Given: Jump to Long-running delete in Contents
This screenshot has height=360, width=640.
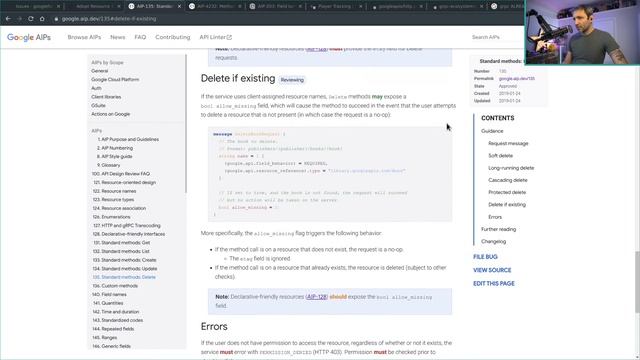Looking at the screenshot, I should [x=511, y=168].
